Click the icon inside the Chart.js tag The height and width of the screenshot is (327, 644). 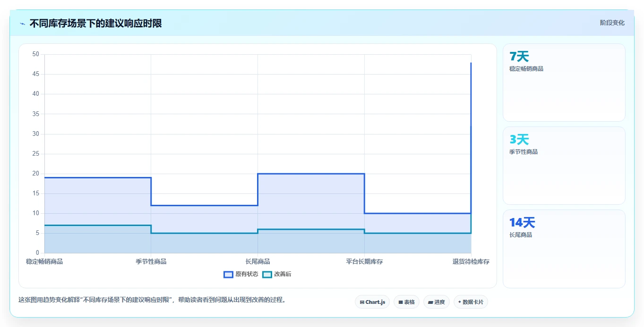pyautogui.click(x=362, y=302)
